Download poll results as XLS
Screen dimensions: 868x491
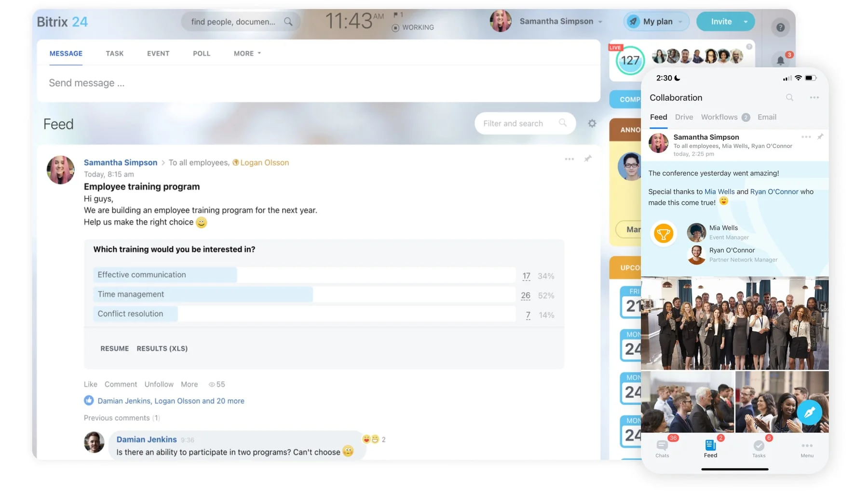(162, 348)
